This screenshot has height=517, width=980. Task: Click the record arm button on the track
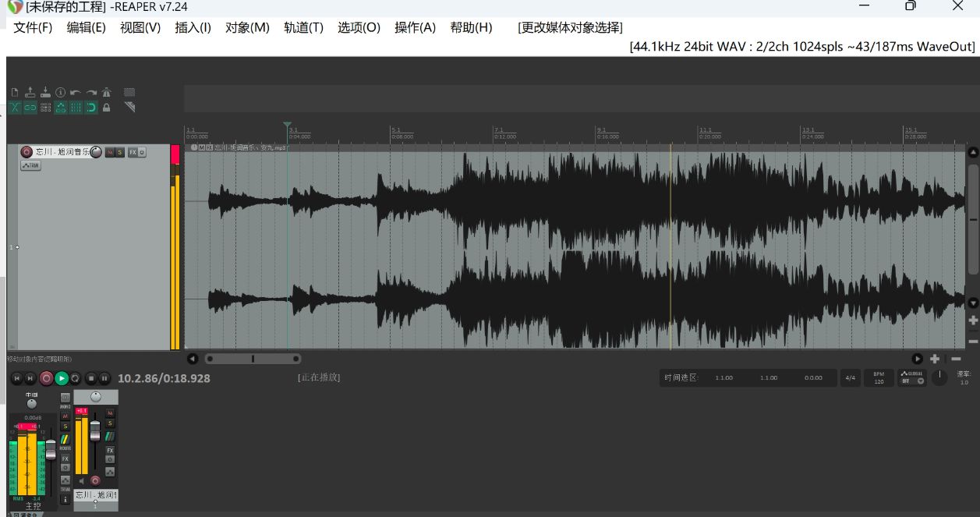(27, 153)
